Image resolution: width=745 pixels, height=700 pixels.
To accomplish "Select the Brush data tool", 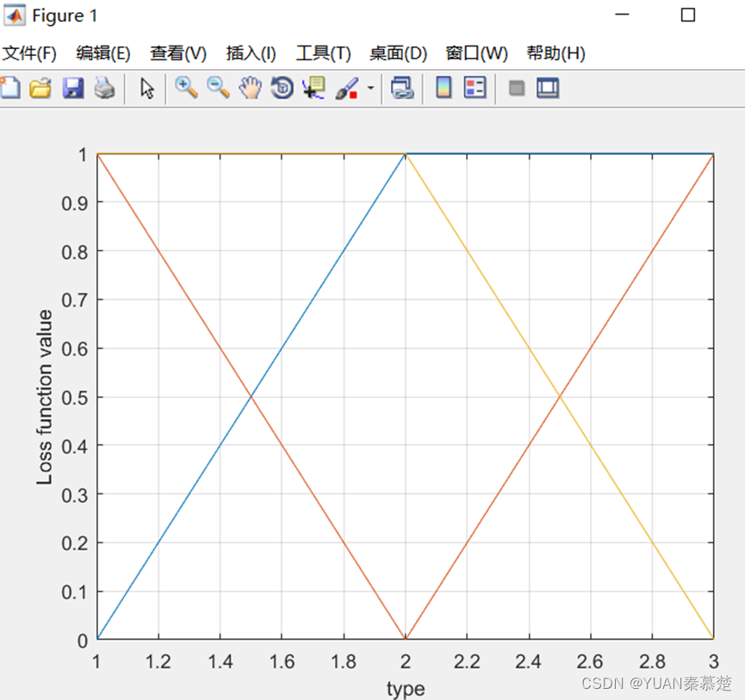I will (x=347, y=89).
